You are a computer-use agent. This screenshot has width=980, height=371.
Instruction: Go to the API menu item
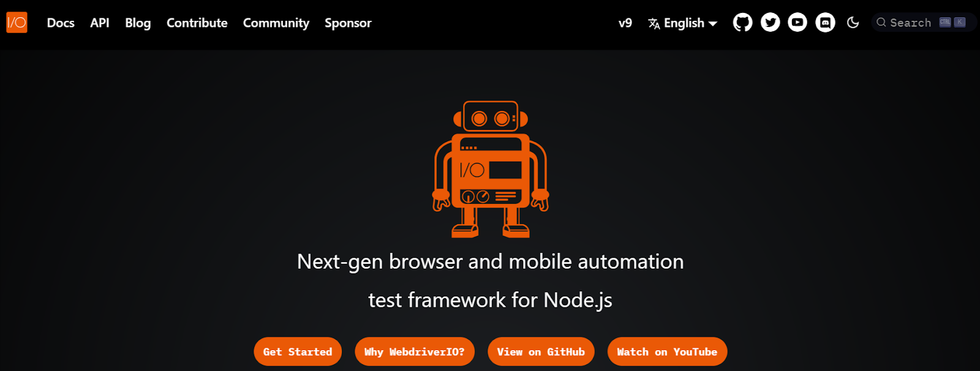point(100,23)
